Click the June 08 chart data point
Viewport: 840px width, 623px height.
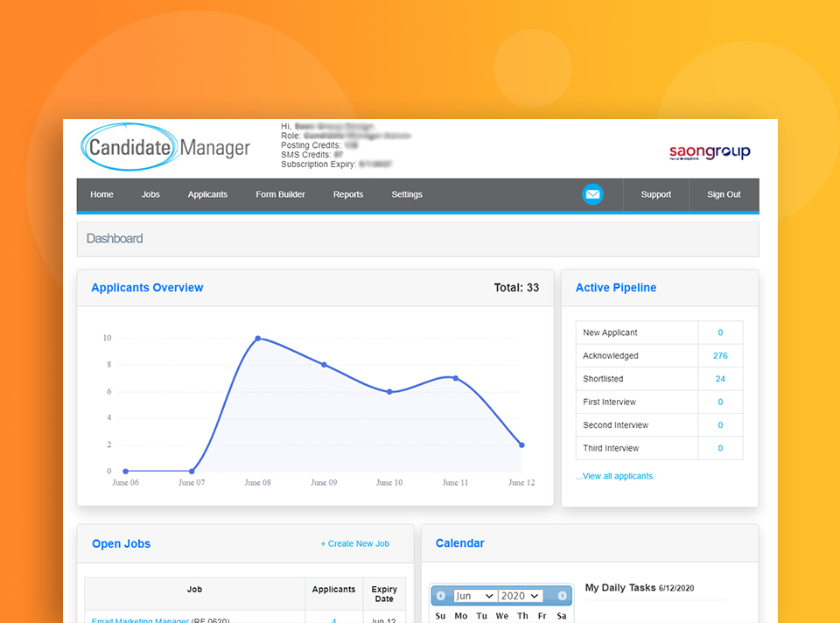pyautogui.click(x=257, y=338)
